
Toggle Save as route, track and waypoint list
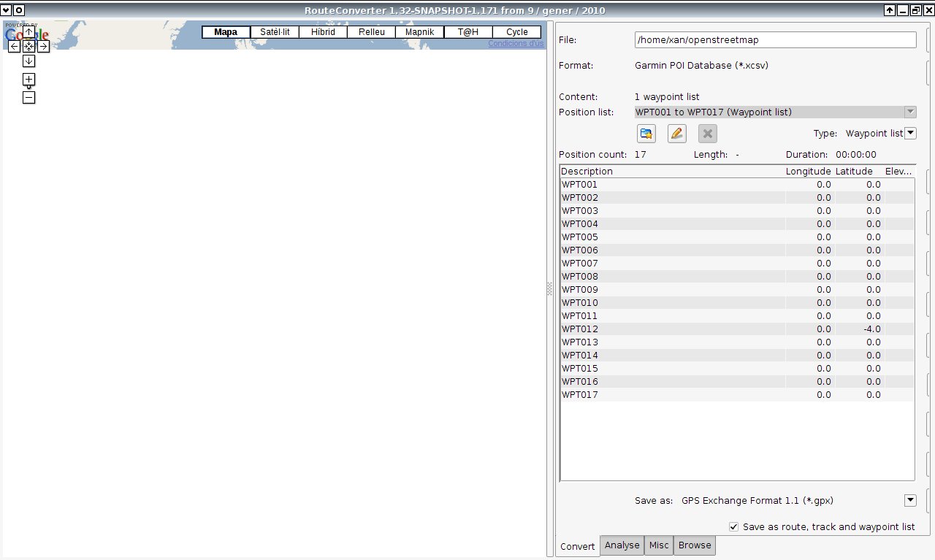click(734, 526)
